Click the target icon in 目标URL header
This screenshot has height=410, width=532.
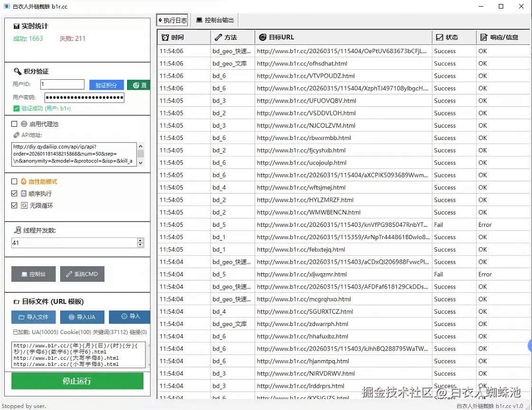point(263,37)
